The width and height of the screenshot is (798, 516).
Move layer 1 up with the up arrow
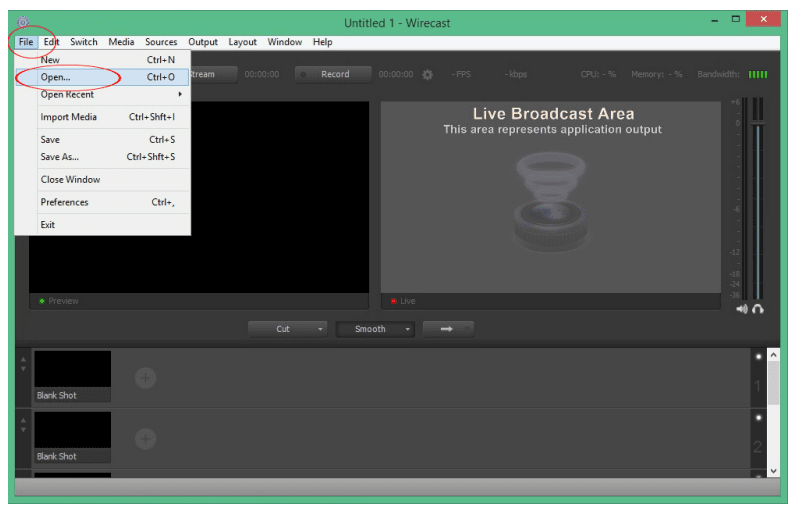(x=23, y=359)
